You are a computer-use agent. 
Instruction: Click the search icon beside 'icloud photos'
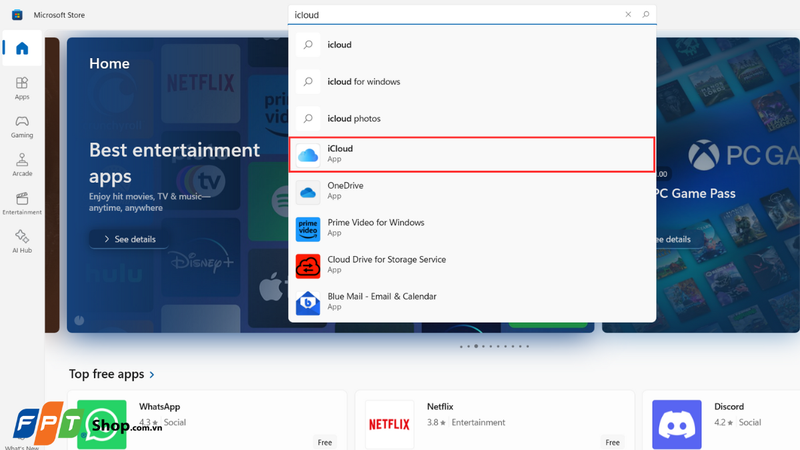coord(308,118)
